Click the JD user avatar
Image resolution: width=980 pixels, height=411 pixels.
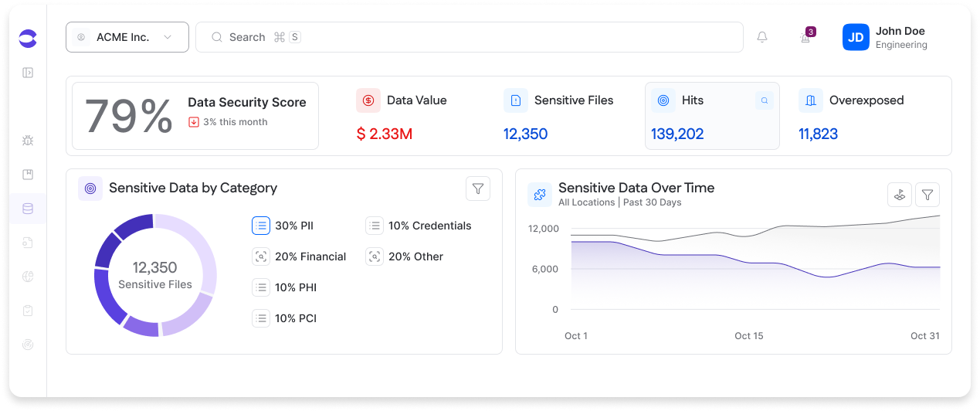click(x=856, y=37)
